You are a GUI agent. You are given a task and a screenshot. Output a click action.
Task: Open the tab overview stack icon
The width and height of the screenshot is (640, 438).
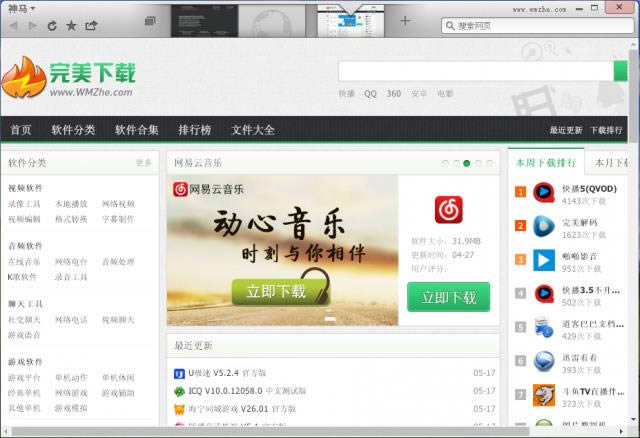[x=150, y=20]
